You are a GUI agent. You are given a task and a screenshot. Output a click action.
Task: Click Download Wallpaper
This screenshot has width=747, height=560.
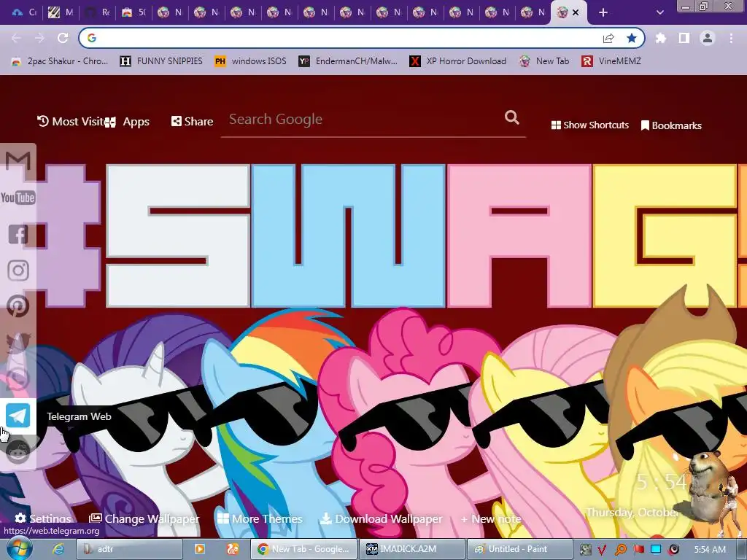(381, 518)
